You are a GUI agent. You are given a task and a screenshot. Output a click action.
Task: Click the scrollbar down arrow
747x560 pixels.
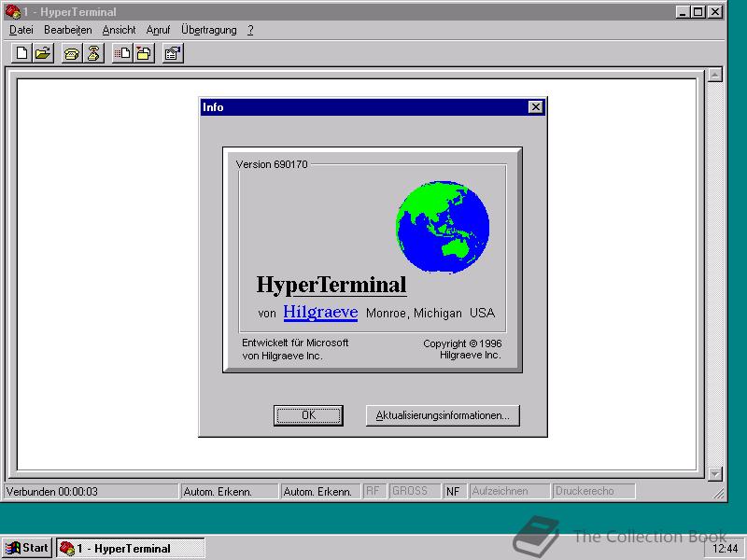coord(715,474)
